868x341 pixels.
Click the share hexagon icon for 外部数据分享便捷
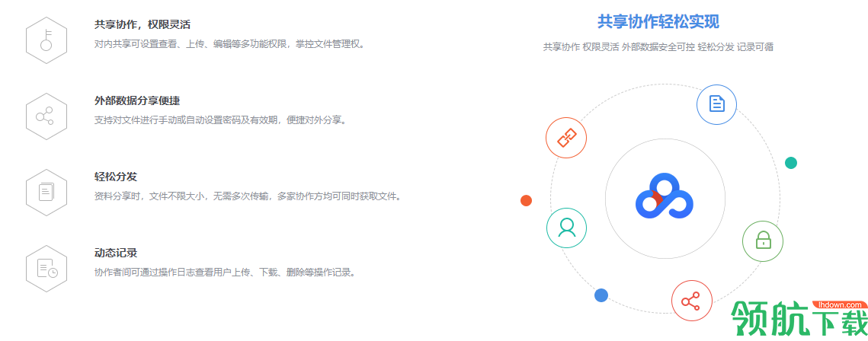(x=46, y=116)
